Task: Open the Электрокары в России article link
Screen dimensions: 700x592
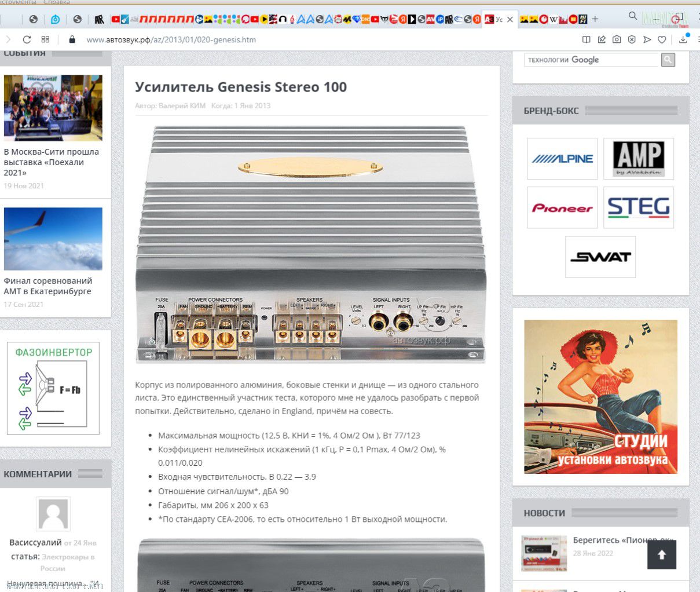Action: point(68,562)
